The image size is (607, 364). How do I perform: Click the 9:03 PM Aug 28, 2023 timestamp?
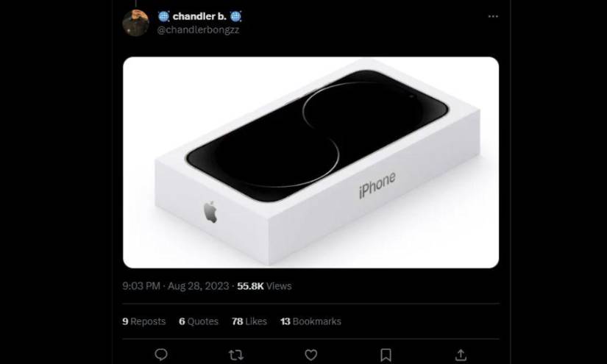coord(176,286)
